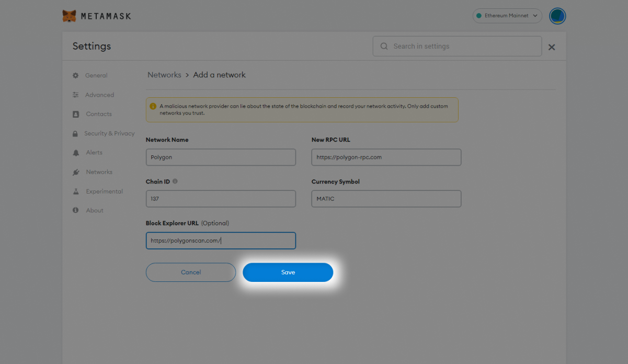This screenshot has width=628, height=364.
Task: Open the Networks settings tab
Action: click(99, 172)
